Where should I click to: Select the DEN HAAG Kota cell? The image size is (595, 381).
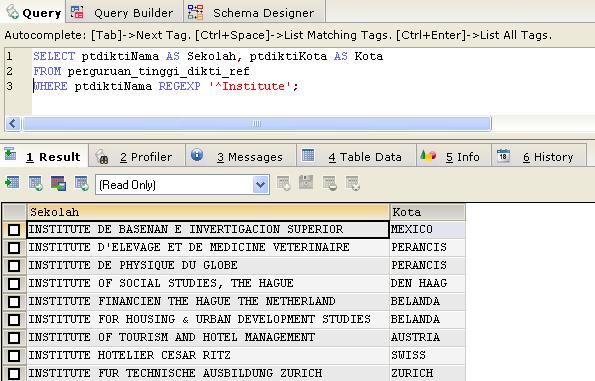(x=427, y=283)
